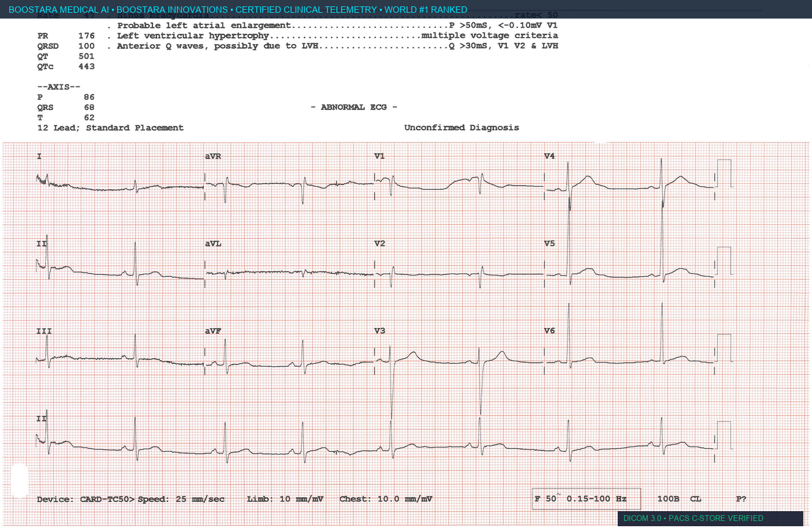Click the aVF lead label
The width and height of the screenshot is (812, 532).
213,331
